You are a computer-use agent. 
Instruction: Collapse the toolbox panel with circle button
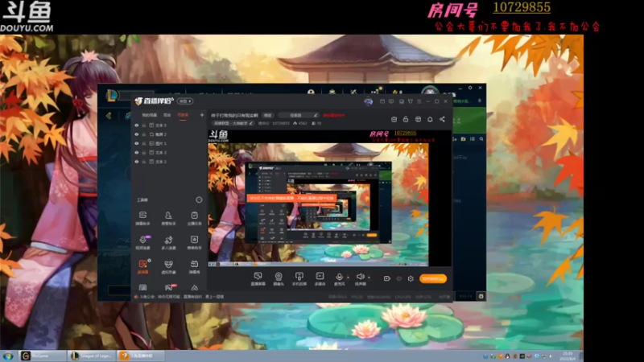[x=199, y=200]
